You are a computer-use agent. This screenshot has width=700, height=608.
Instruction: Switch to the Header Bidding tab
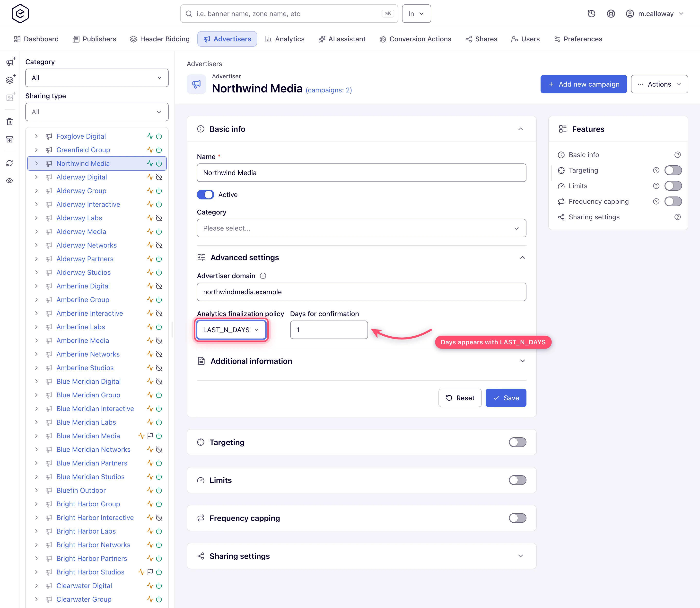160,39
